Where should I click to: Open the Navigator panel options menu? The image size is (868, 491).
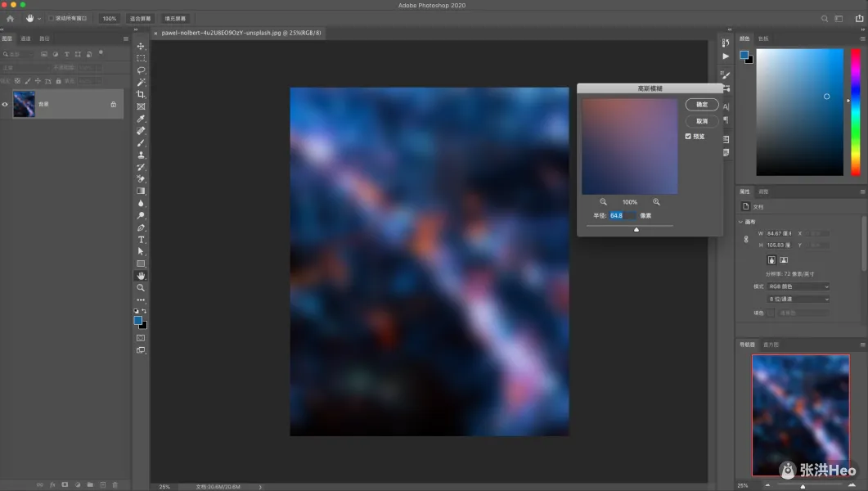862,345
